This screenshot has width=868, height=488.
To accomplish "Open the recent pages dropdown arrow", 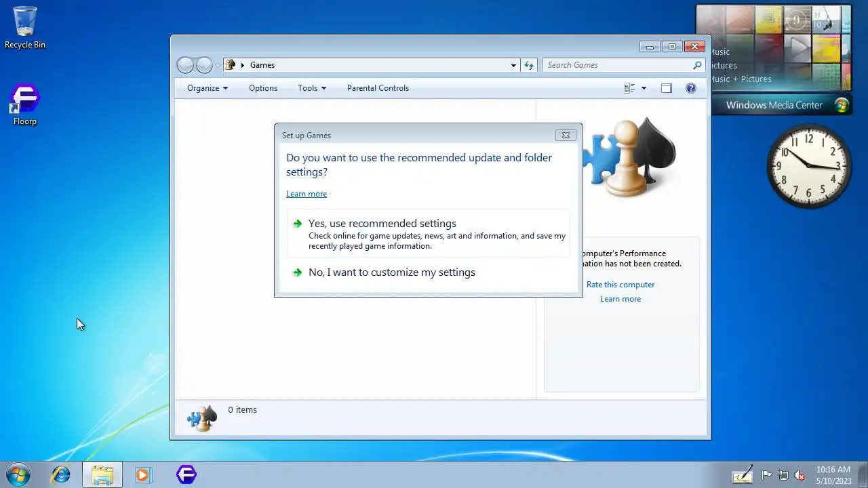I will coord(218,65).
